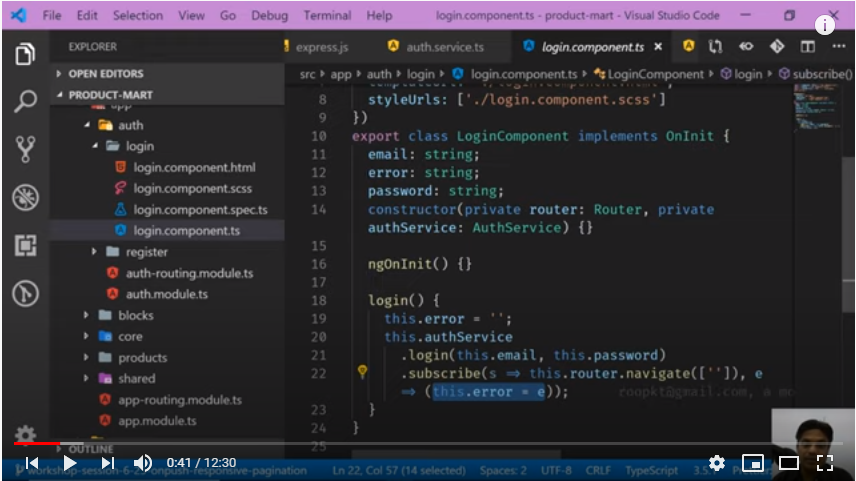Open the Selection menu
The width and height of the screenshot is (856, 481).
pyautogui.click(x=138, y=15)
